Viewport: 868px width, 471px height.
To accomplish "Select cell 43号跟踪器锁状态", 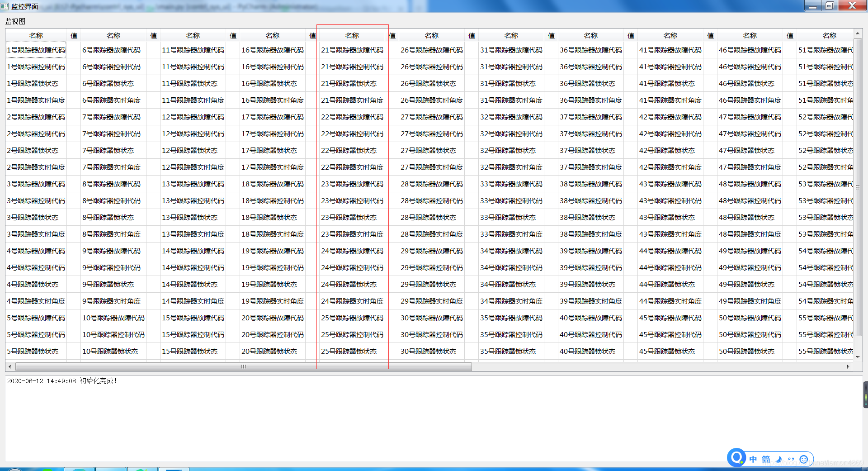I will 670,218.
